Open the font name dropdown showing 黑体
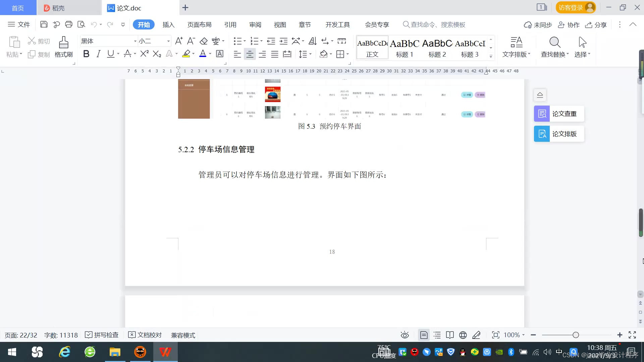 tap(135, 41)
